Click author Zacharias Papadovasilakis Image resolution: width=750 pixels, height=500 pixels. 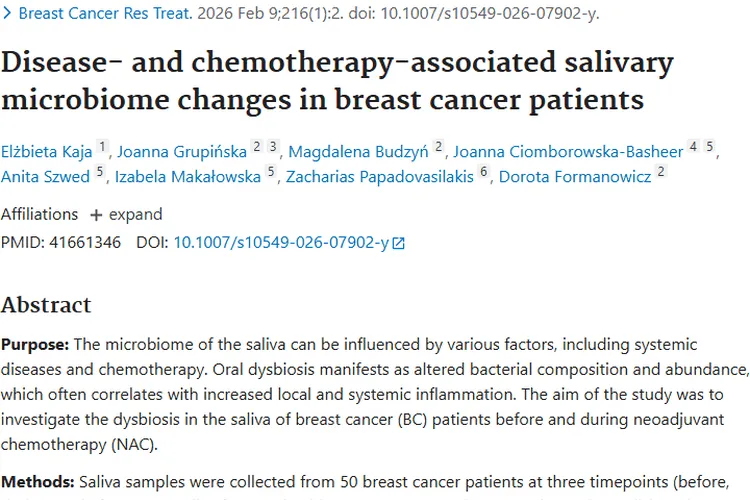(379, 178)
